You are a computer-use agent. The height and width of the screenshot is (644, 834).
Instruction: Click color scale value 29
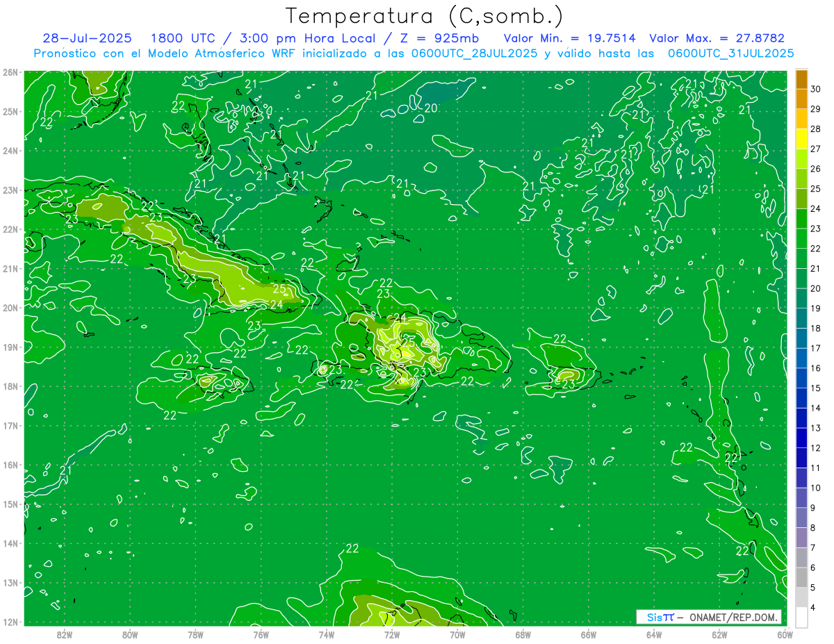817,109
